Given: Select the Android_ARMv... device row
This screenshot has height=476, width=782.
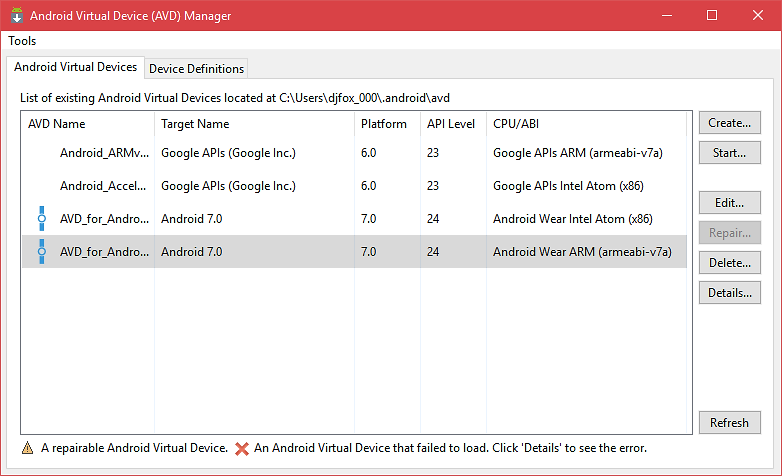Looking at the screenshot, I should pyautogui.click(x=354, y=153).
